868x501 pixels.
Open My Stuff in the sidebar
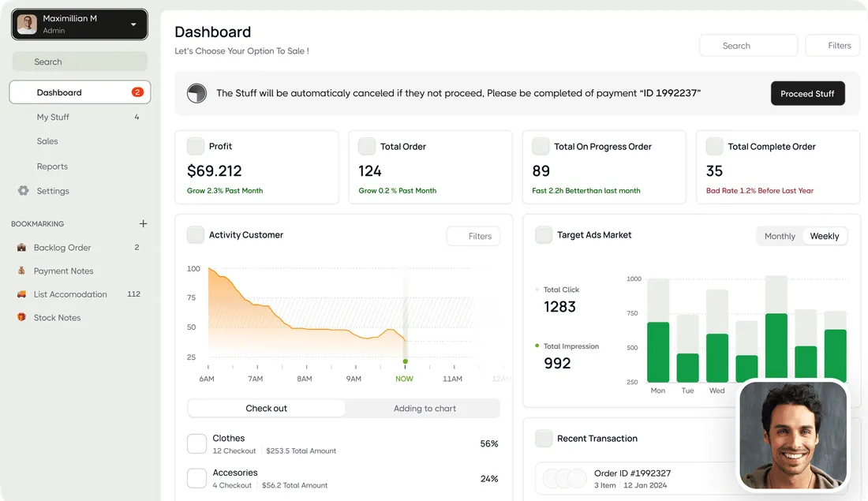point(53,117)
